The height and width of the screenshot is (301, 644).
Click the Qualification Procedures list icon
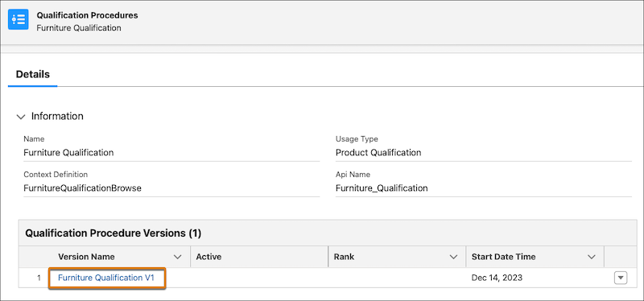click(18, 19)
